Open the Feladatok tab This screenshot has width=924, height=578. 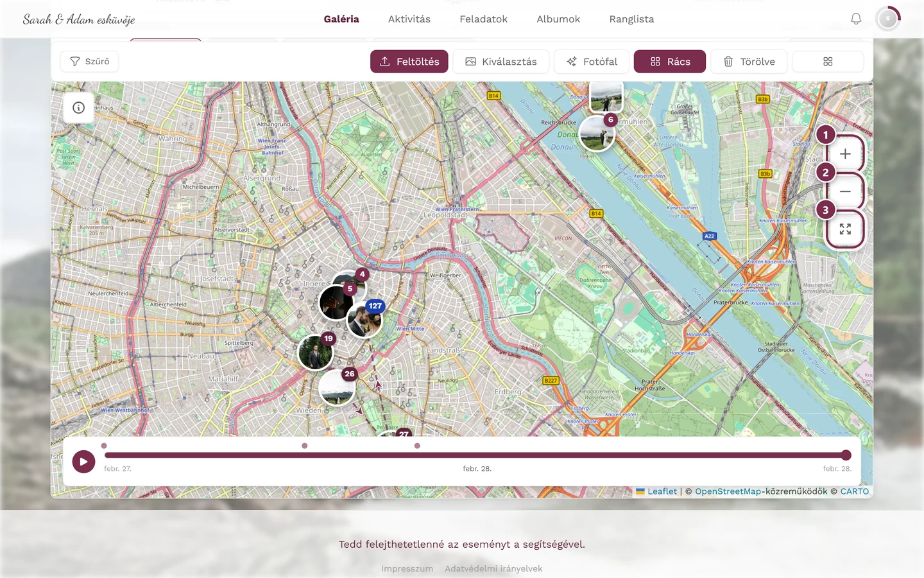point(484,19)
